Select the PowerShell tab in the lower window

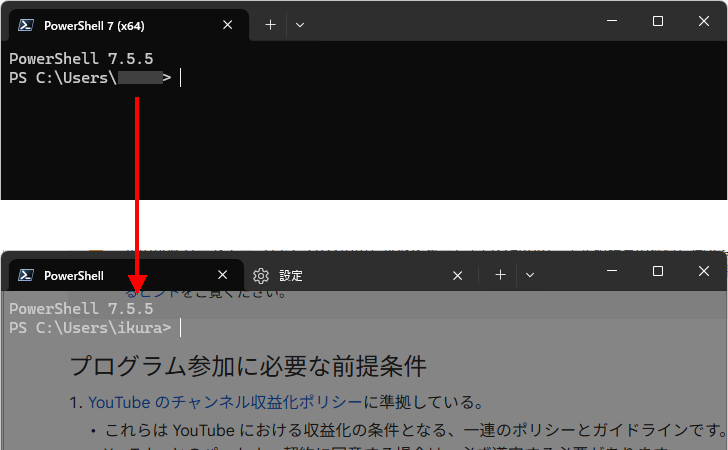(x=126, y=275)
